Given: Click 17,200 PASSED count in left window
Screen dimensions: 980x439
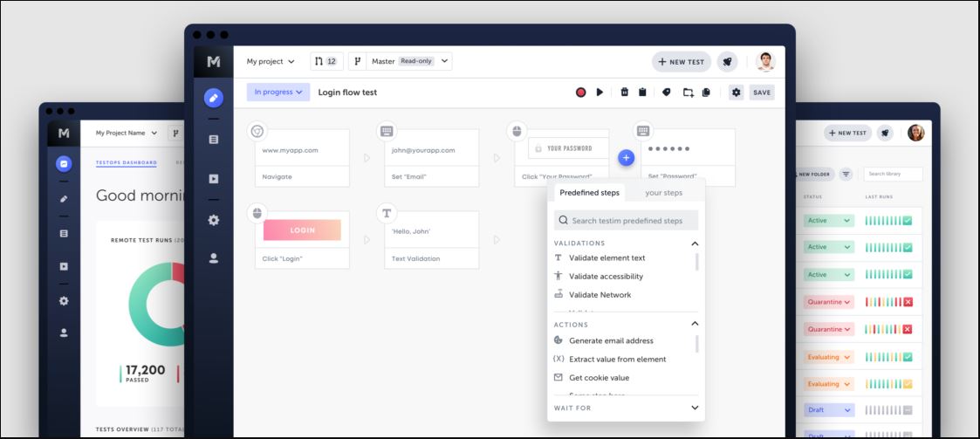Looking at the screenshot, I should [143, 374].
